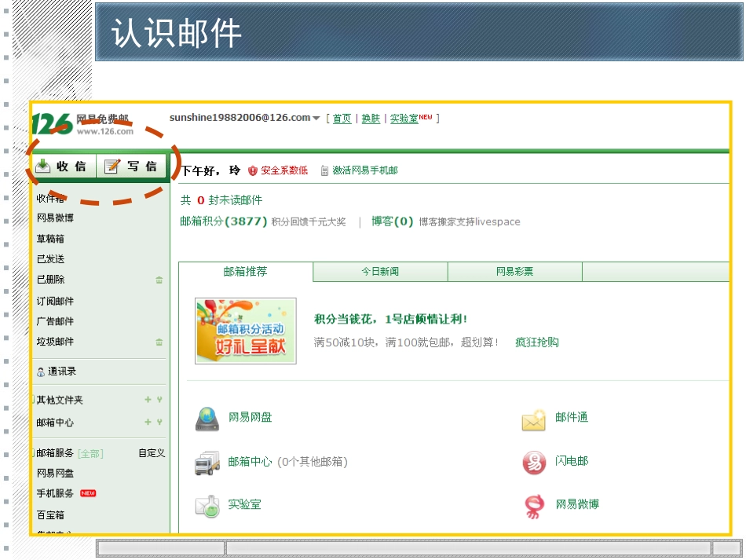Click the 邮箱中心 truck icon

tap(207, 463)
